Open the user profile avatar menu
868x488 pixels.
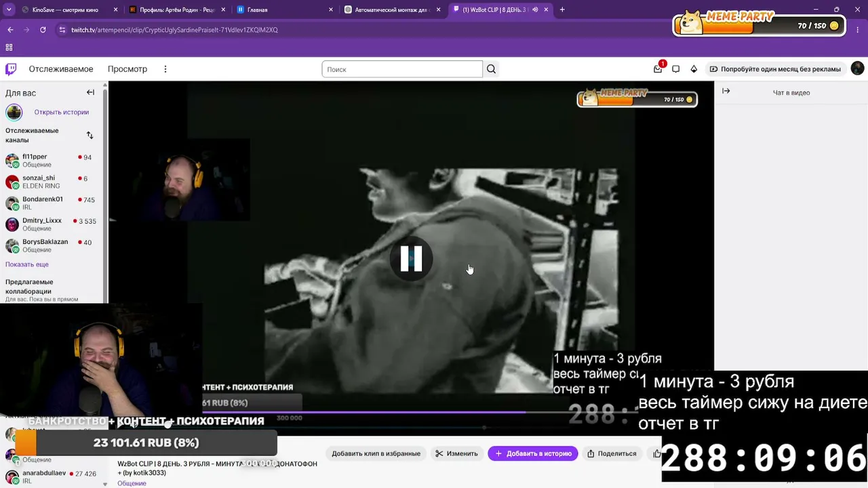point(857,68)
